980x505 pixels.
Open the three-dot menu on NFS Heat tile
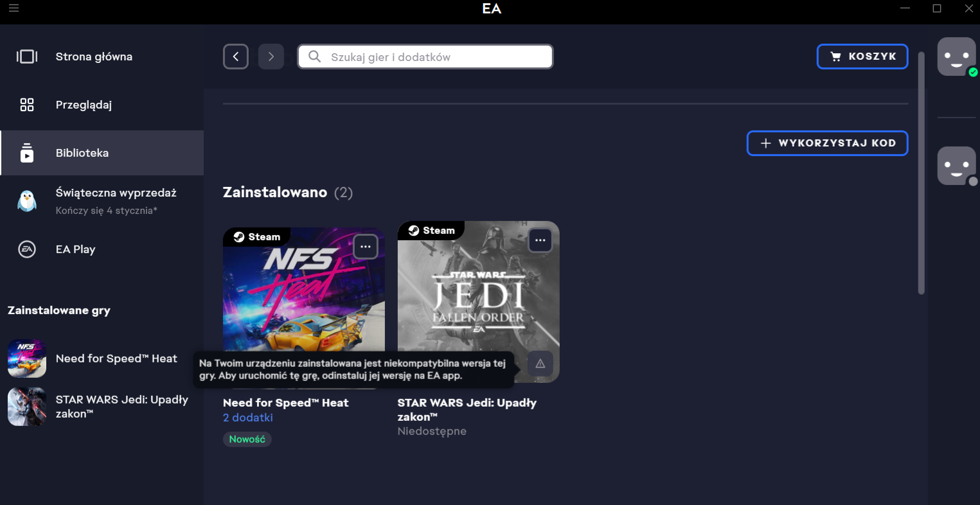pos(366,247)
